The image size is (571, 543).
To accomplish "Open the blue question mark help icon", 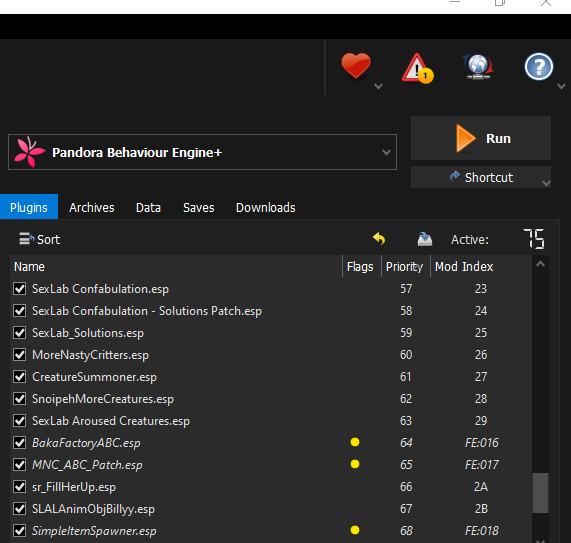I will click(x=539, y=67).
